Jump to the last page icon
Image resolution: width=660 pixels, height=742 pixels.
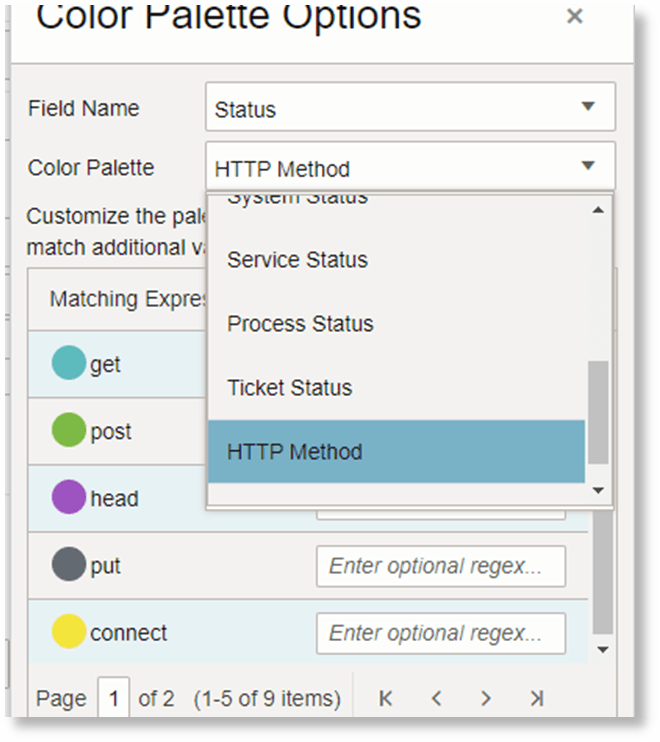point(536,698)
